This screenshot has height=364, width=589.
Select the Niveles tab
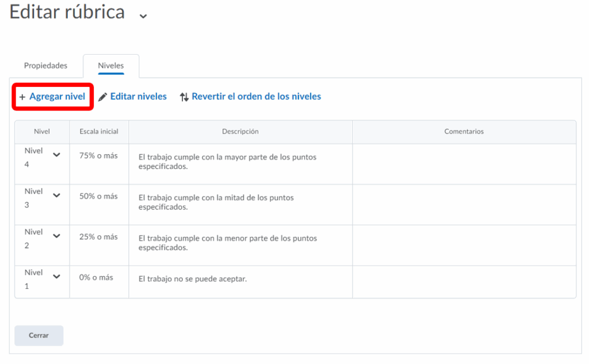(111, 66)
